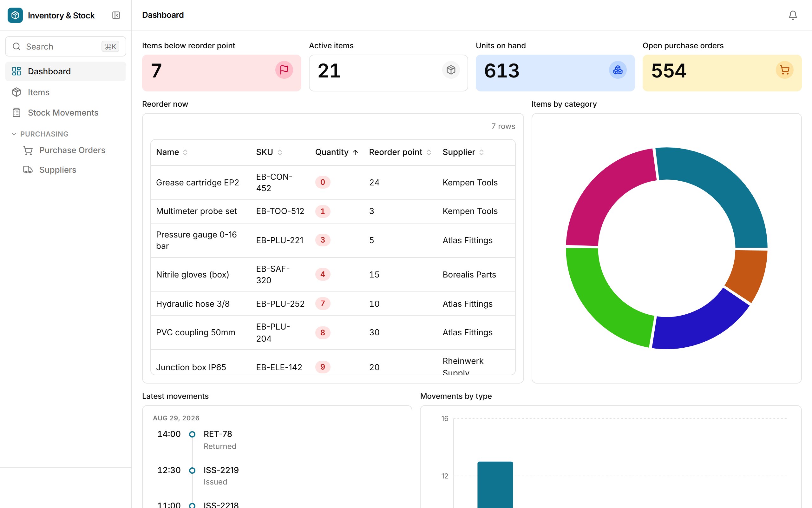Click Kempen Tools in Grease cartridge row
This screenshot has width=812, height=508.
[x=470, y=183]
